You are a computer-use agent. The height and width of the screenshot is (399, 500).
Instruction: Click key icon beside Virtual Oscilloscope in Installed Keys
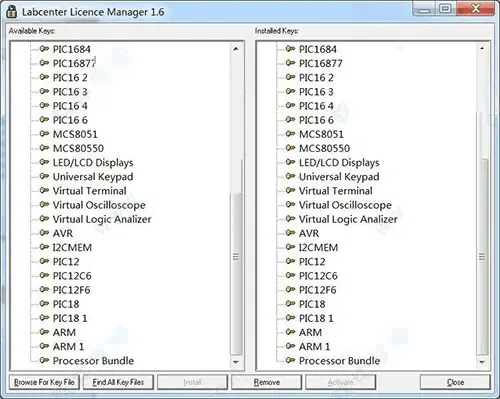[290, 204]
